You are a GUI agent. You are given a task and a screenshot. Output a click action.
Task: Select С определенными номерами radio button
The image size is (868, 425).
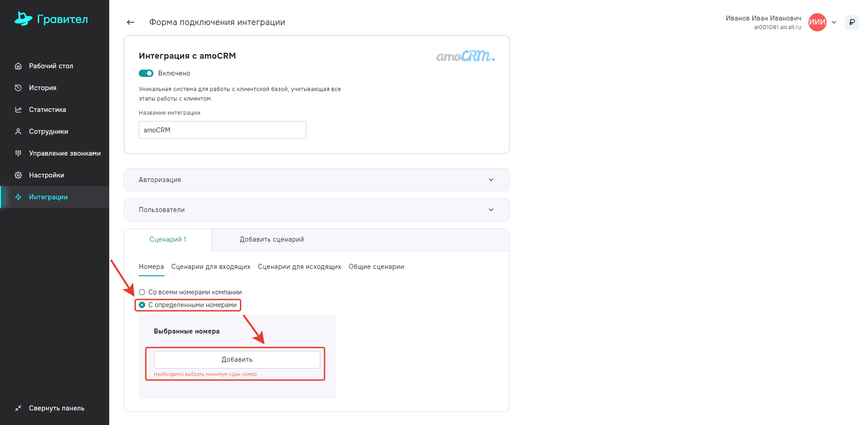coord(142,305)
